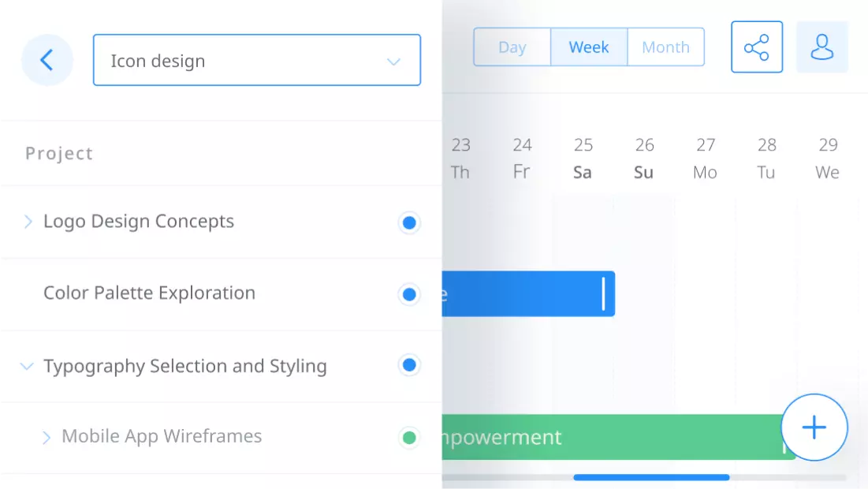
Task: Click the Saturday 25 column header
Action: (x=583, y=158)
